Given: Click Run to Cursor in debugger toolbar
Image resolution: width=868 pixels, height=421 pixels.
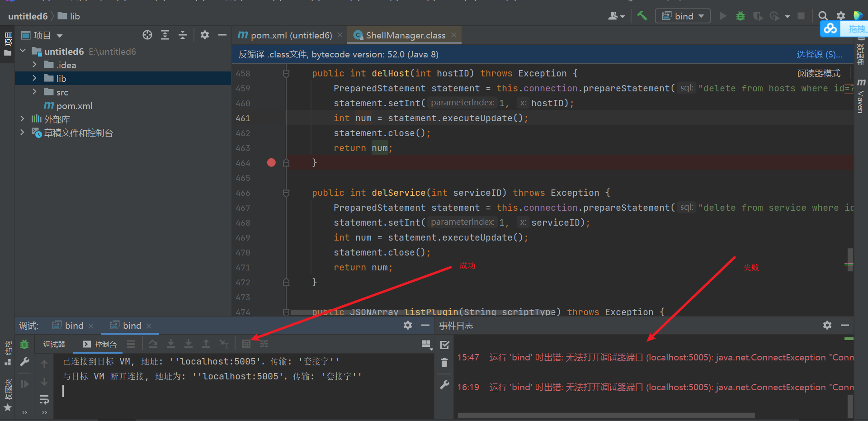Looking at the screenshot, I should pos(224,344).
